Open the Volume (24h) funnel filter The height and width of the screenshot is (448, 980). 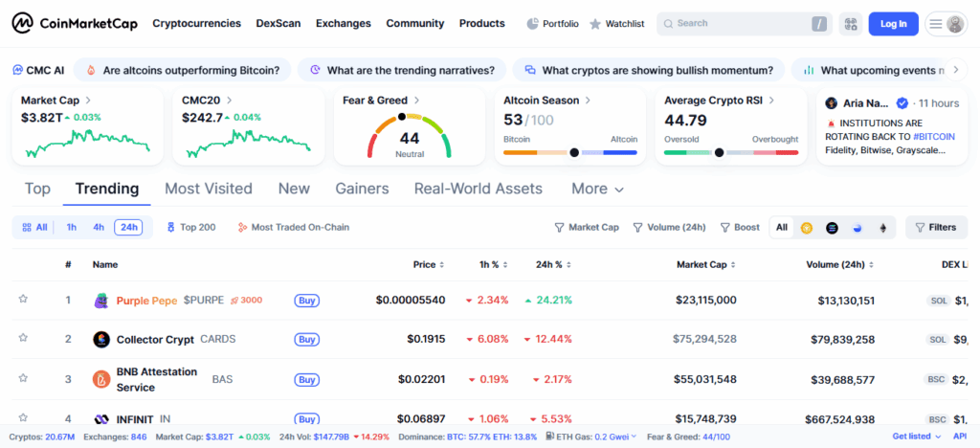[669, 228]
